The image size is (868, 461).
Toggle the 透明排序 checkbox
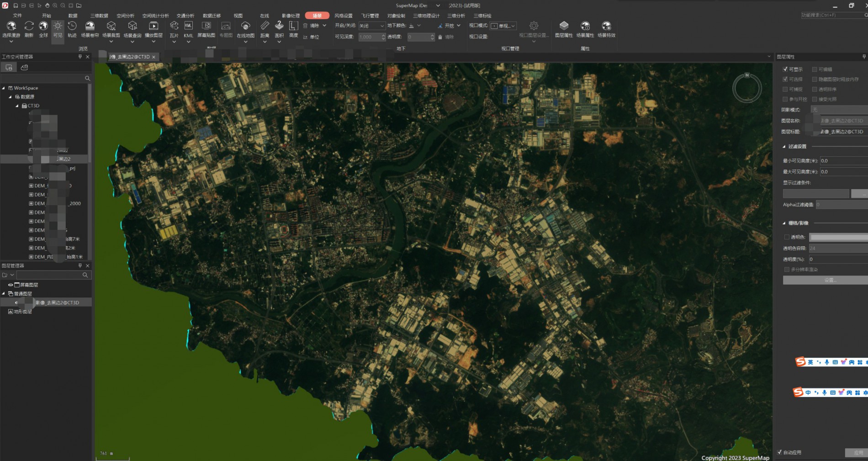click(815, 89)
